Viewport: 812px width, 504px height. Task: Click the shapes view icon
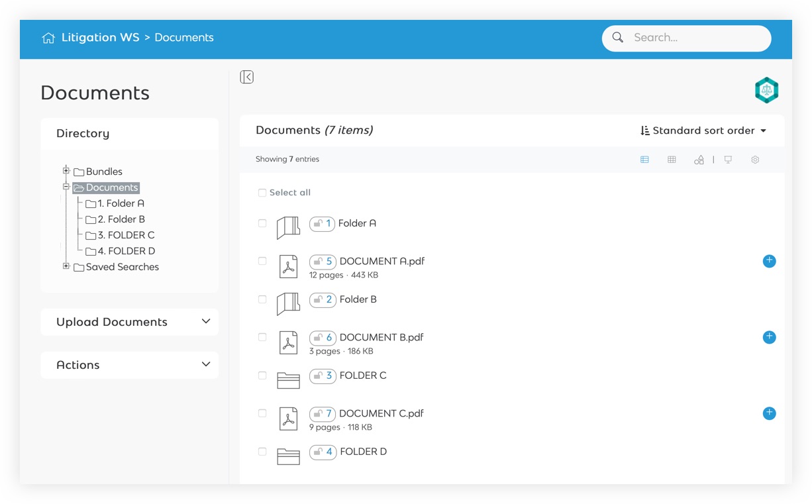click(699, 160)
